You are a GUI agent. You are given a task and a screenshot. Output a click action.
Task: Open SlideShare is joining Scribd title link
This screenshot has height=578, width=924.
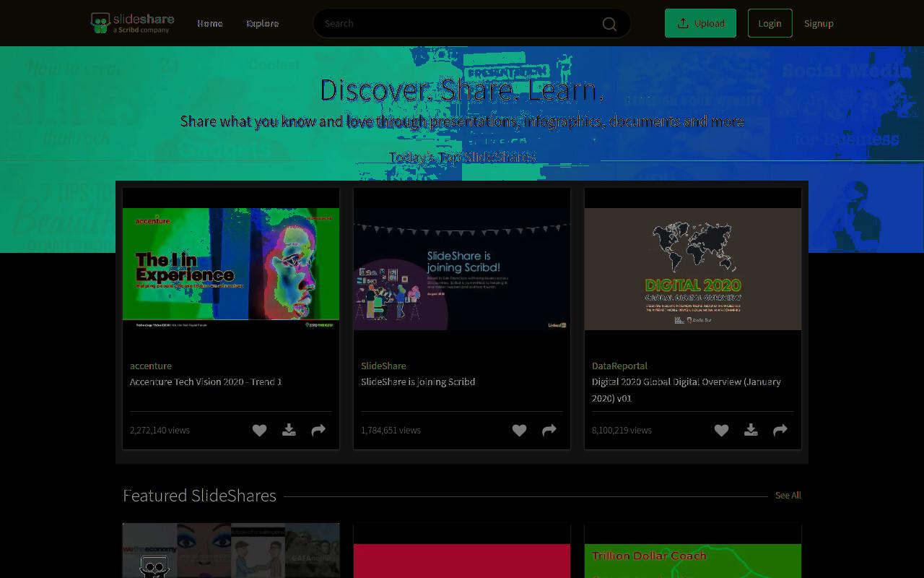tap(418, 381)
